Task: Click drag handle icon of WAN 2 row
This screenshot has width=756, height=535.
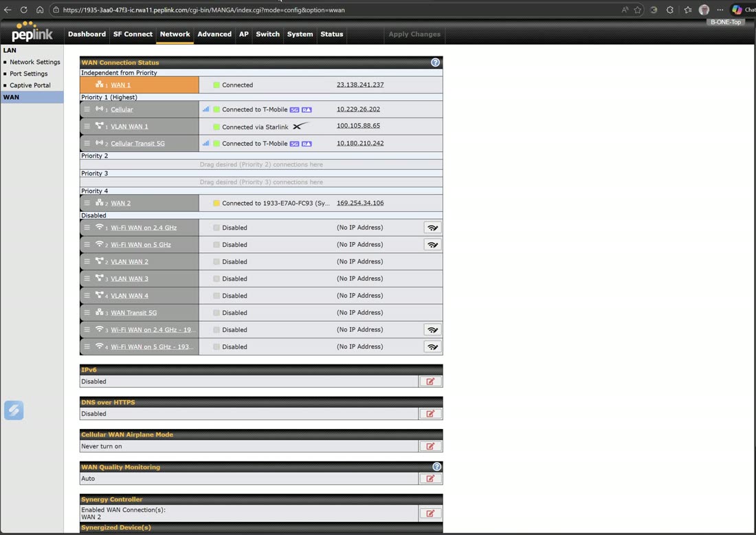Action: 87,203
